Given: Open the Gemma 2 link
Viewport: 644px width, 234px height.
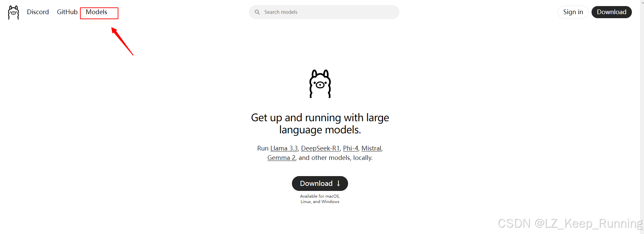Looking at the screenshot, I should pos(281,158).
